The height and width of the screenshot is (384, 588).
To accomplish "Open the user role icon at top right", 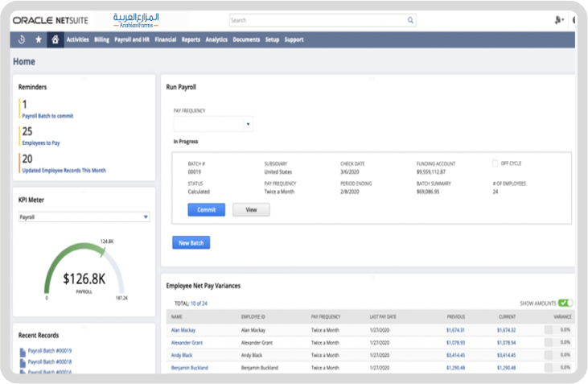I will point(559,20).
